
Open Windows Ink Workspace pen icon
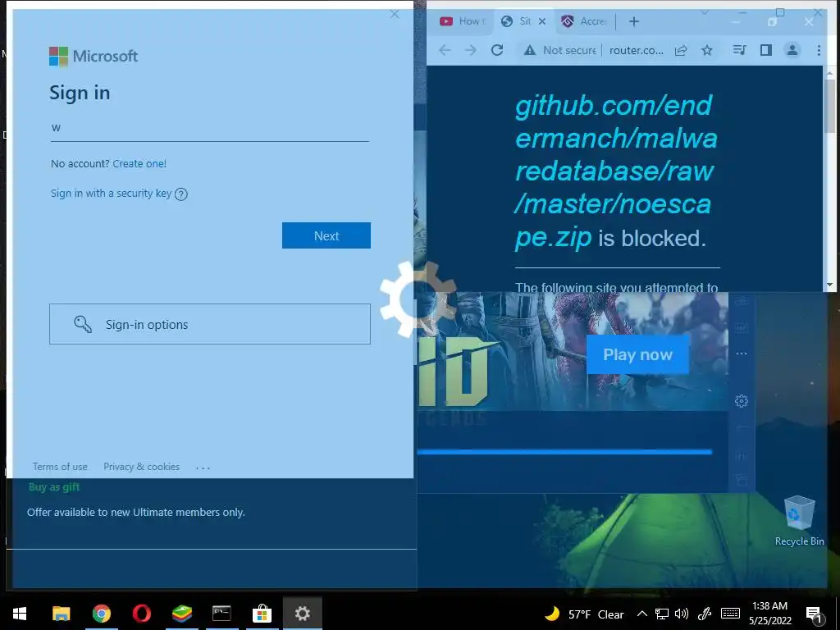click(705, 614)
